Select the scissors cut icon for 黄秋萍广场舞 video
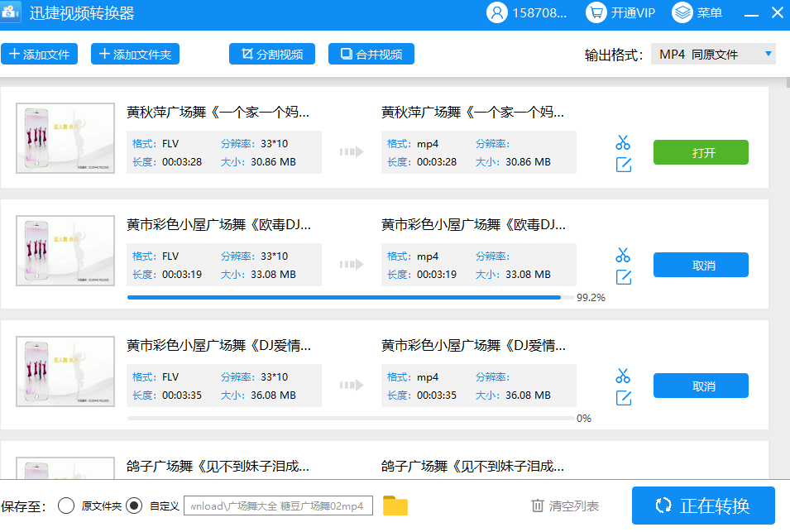Screen dimensions: 790x532 (x=623, y=141)
